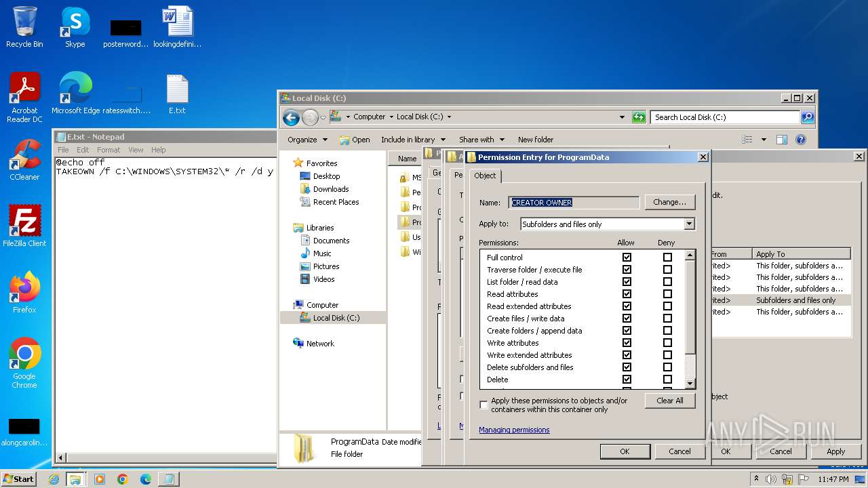Open Notepad Format menu
The image size is (868, 488).
pyautogui.click(x=108, y=150)
